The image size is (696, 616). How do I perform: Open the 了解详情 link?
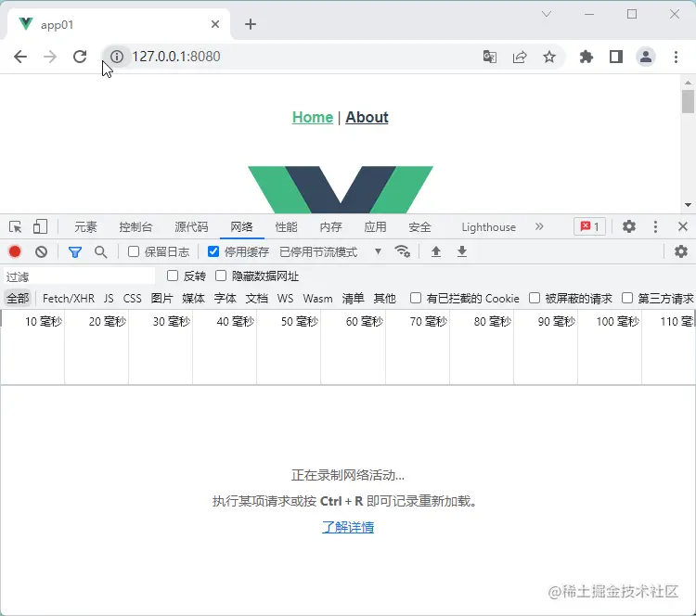click(348, 527)
